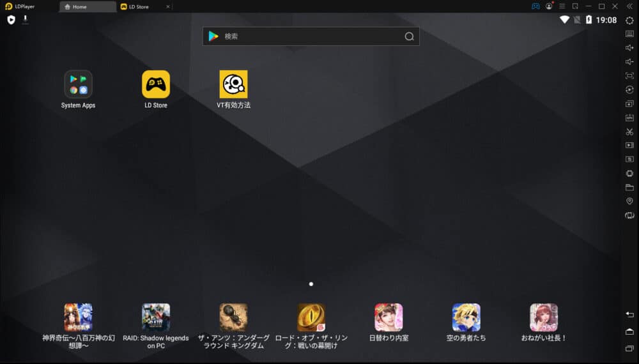Open the operation recorder circular-arrow icon
The width and height of the screenshot is (639, 364).
pyautogui.click(x=629, y=89)
